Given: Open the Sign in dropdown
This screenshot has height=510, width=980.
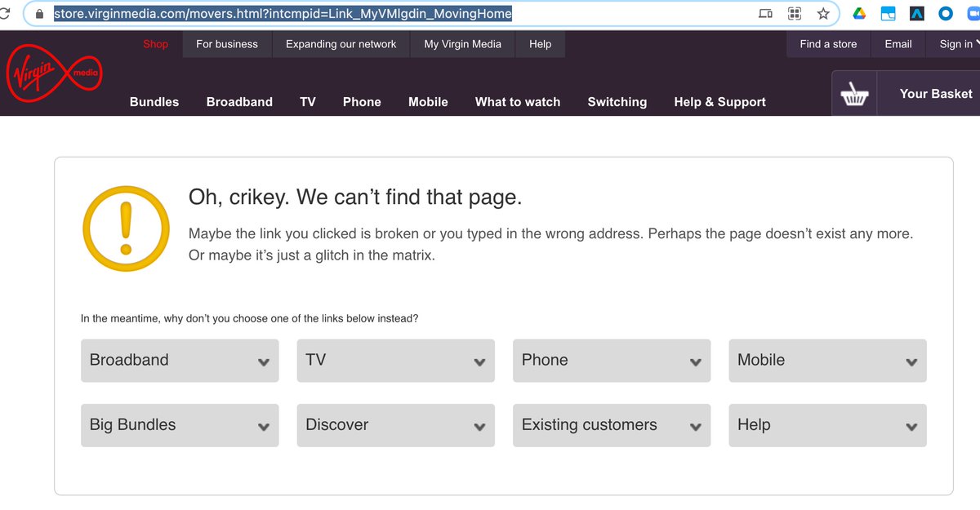Looking at the screenshot, I should (x=955, y=44).
